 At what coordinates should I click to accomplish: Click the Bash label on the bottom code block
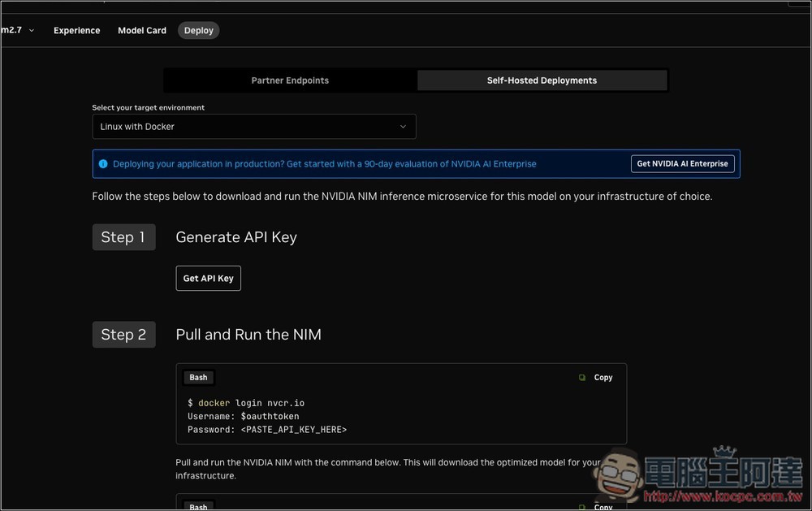(x=198, y=505)
